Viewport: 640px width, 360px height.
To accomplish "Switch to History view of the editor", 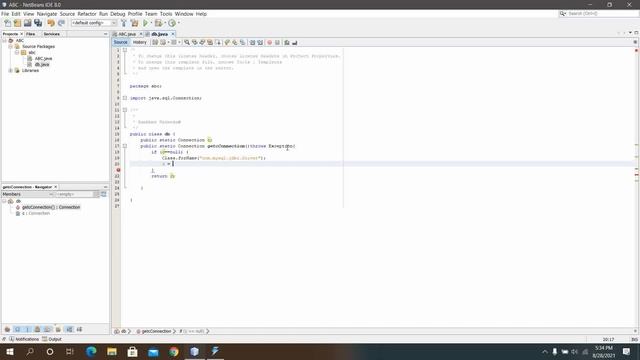I will click(x=140, y=42).
